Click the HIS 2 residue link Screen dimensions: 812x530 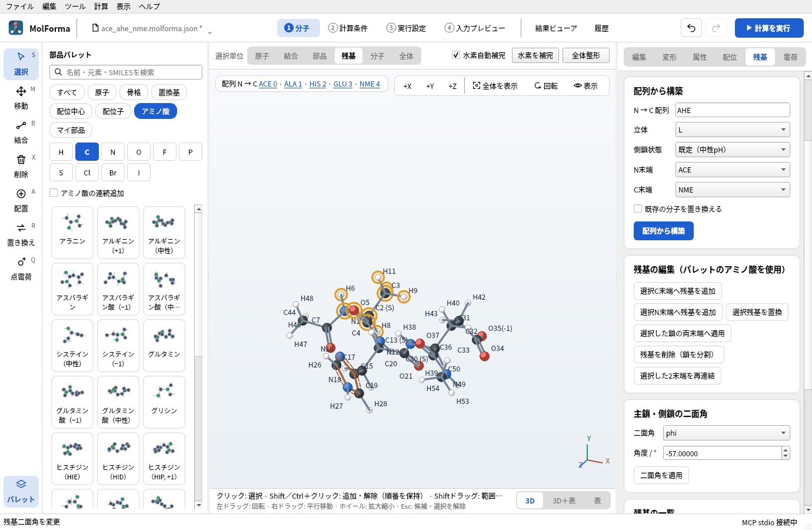coord(317,84)
